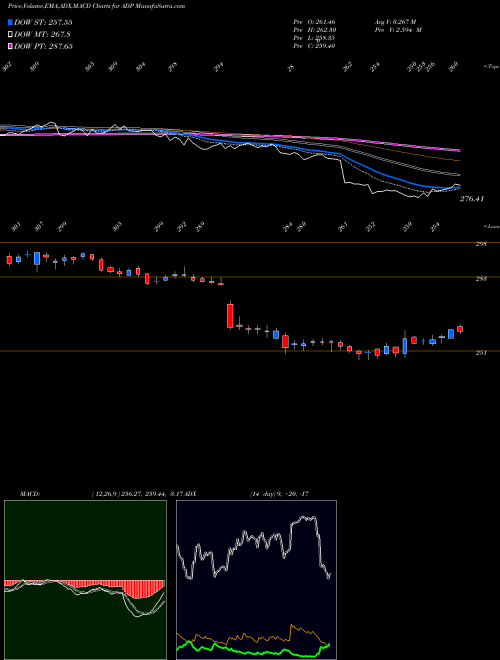Select the 'Pre V: 2.394 M' value
This screenshot has width=500, height=660.
coord(398,30)
